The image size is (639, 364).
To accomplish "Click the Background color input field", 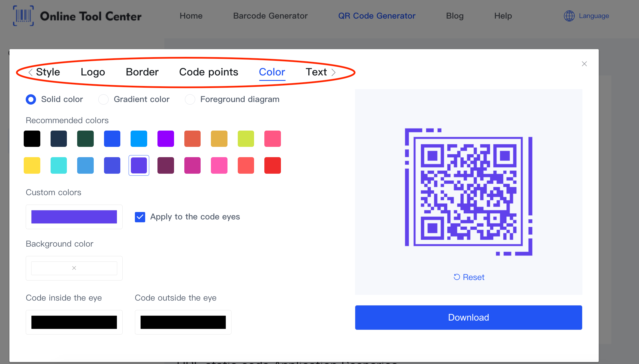I will point(74,268).
